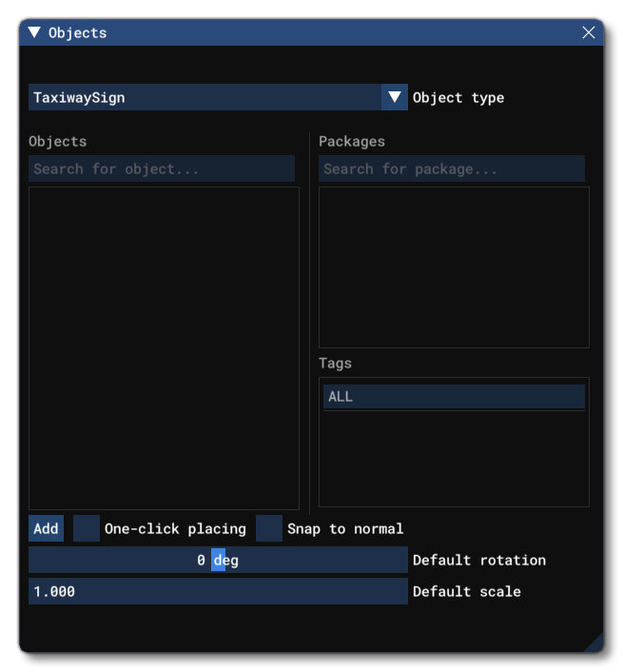Focus the Search for package field
This screenshot has height=672, width=623.
(452, 169)
